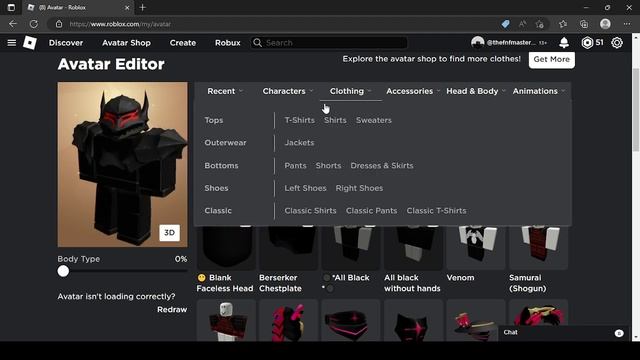Open the Robux page
The width and height of the screenshot is (640, 360).
pyautogui.click(x=227, y=42)
